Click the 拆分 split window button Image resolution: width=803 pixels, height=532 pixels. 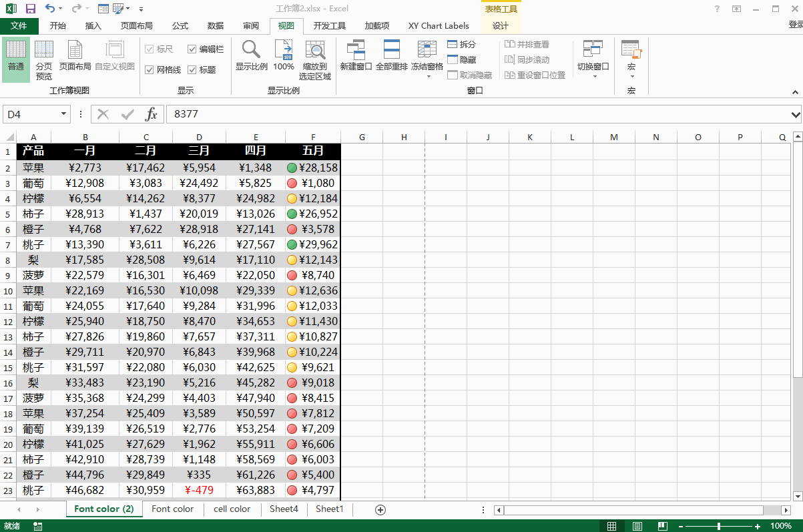[x=462, y=44]
